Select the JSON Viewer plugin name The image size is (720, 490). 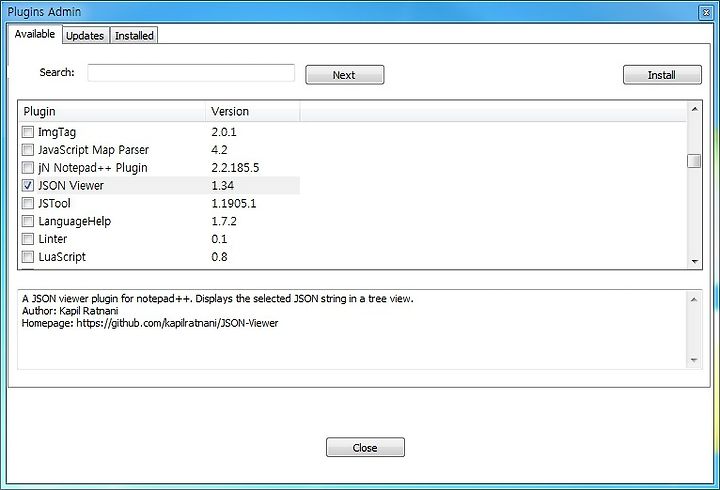point(71,186)
